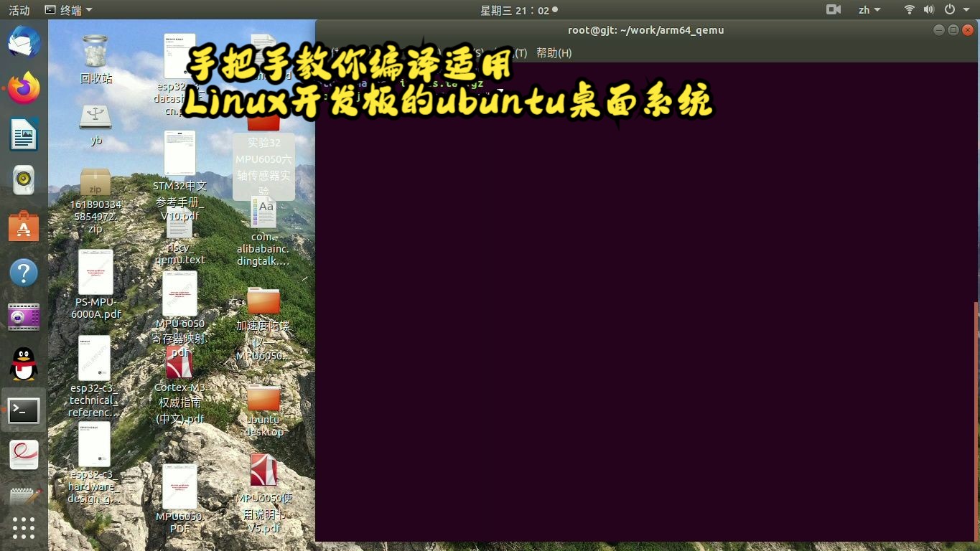The height and width of the screenshot is (551, 980).
Task: Click the volume icon in the top bar
Action: point(928,10)
